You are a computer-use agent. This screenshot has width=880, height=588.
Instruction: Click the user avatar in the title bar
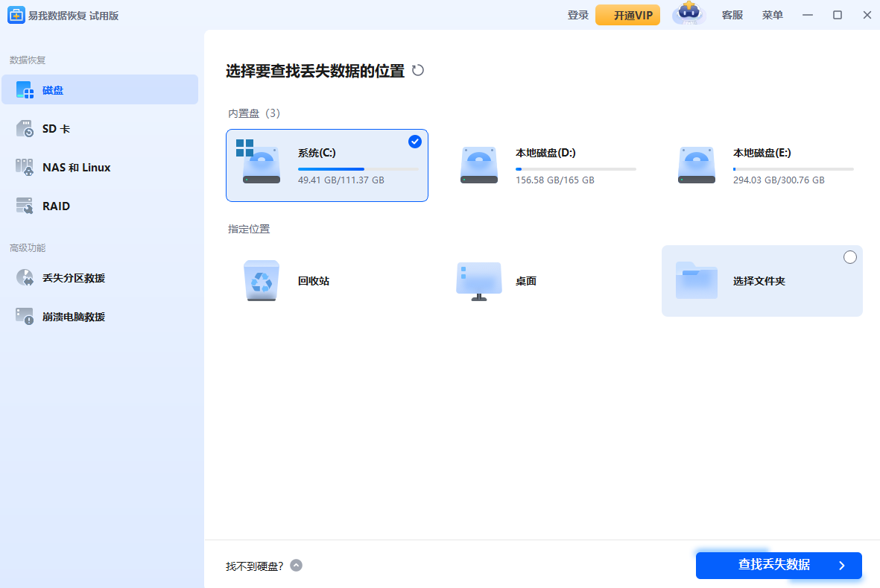point(688,14)
